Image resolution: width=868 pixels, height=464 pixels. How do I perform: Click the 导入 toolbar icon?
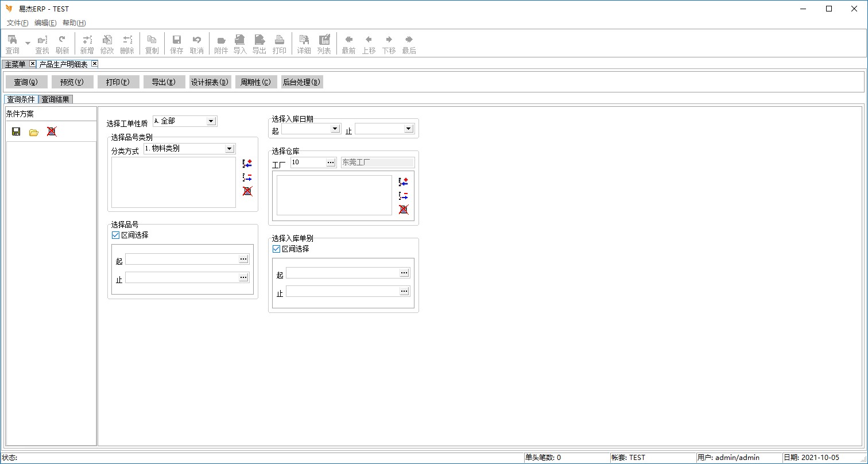pyautogui.click(x=240, y=44)
